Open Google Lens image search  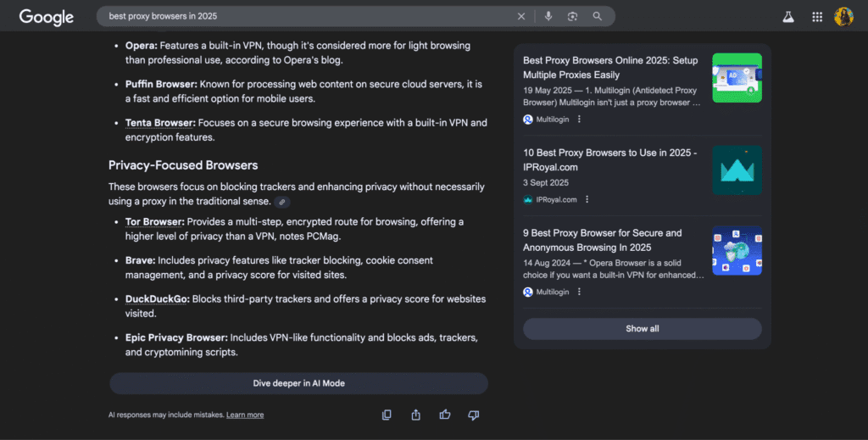pyautogui.click(x=573, y=16)
